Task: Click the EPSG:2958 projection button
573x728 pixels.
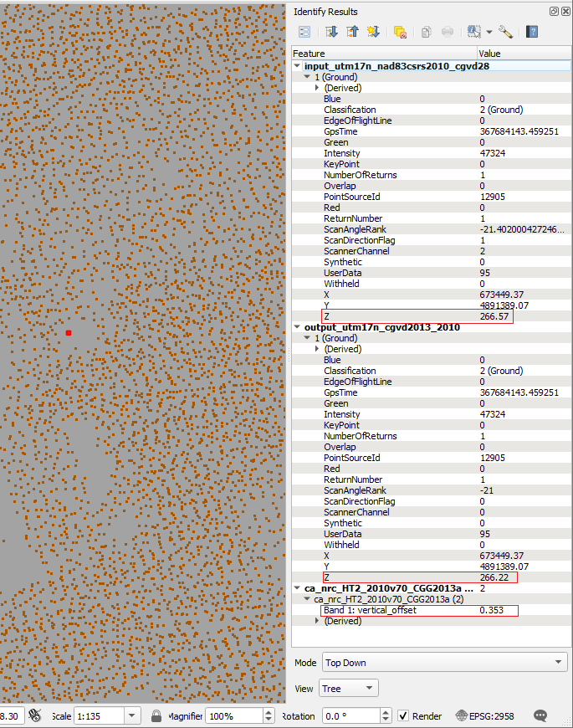Action: [x=485, y=715]
